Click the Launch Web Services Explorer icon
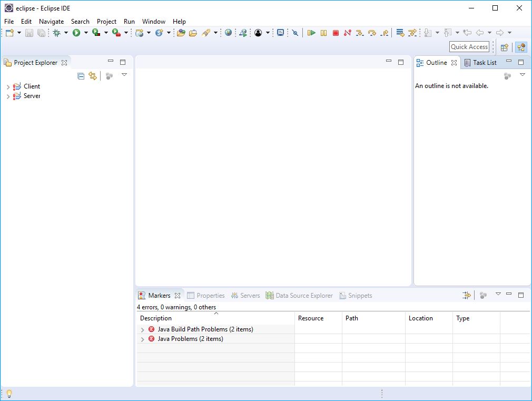 243,33
